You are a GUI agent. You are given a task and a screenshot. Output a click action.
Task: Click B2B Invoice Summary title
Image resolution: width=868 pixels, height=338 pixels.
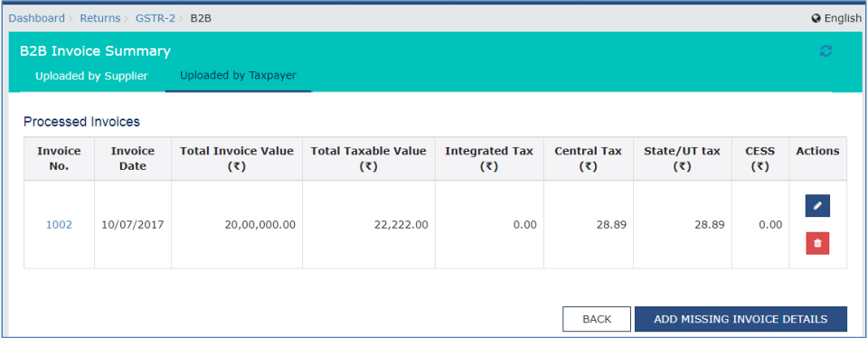tap(95, 52)
